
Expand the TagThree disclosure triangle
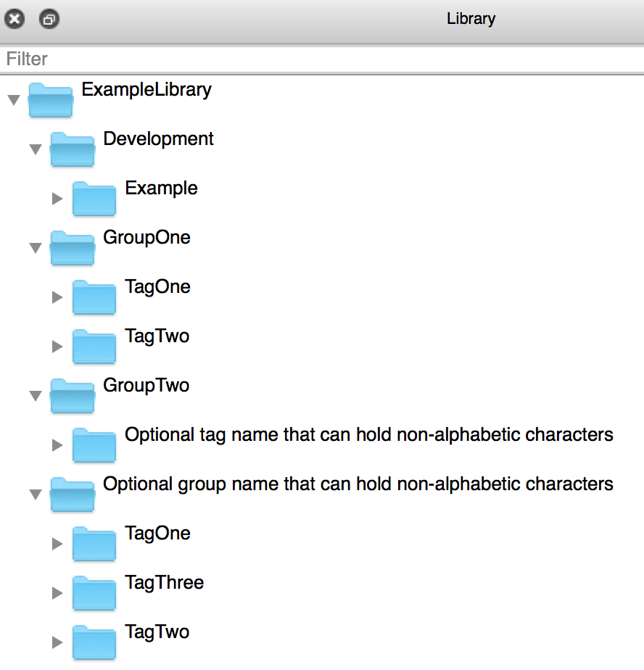tap(57, 593)
